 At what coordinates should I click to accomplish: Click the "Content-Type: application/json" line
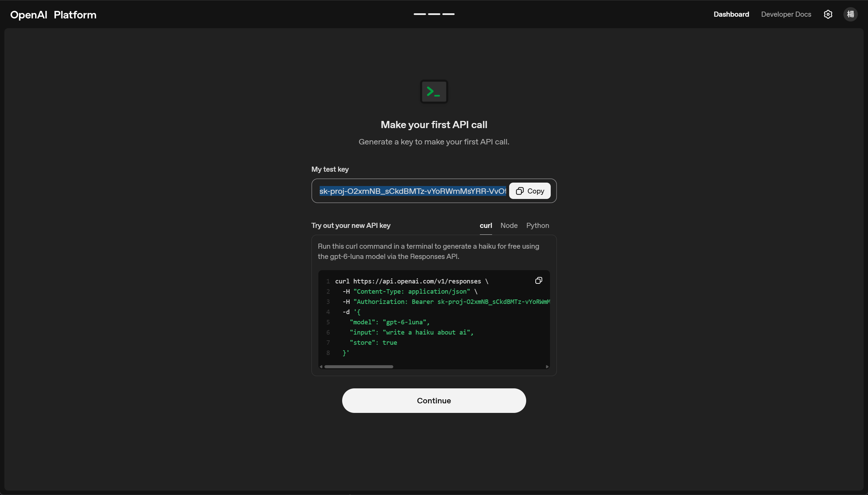pyautogui.click(x=410, y=292)
